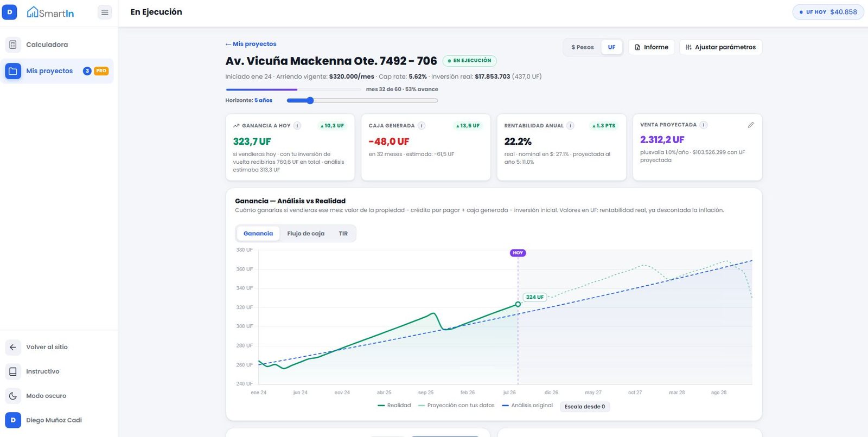Click the 22.2% annual return value
Viewport: 868px width, 437px height.
pyautogui.click(x=518, y=142)
